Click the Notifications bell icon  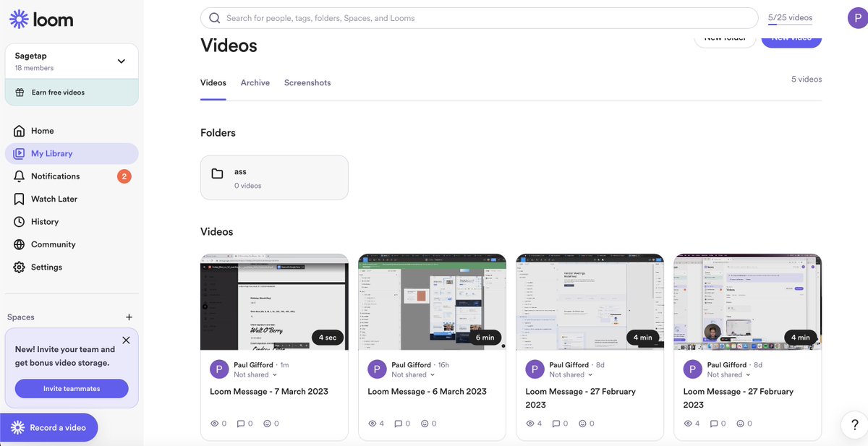coord(19,176)
